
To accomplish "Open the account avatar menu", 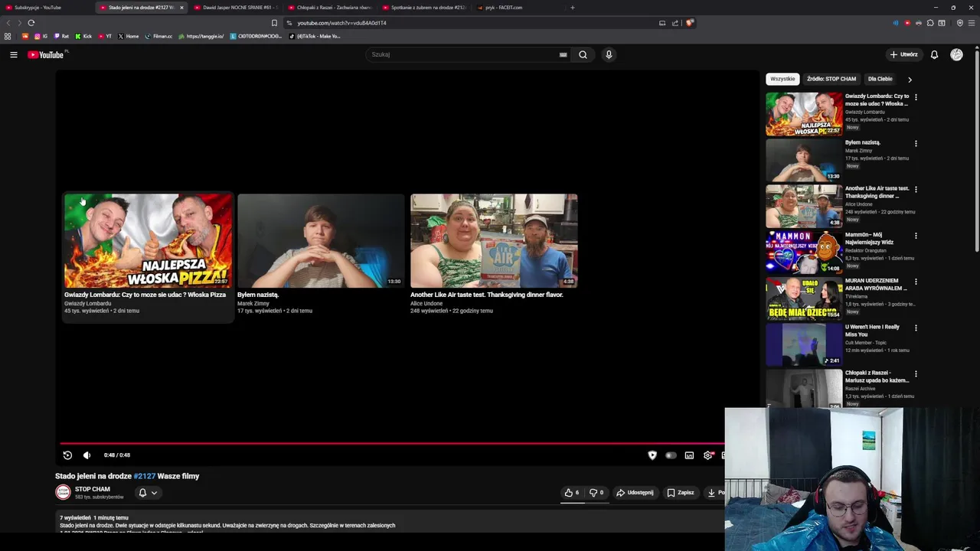I will 956,54.
